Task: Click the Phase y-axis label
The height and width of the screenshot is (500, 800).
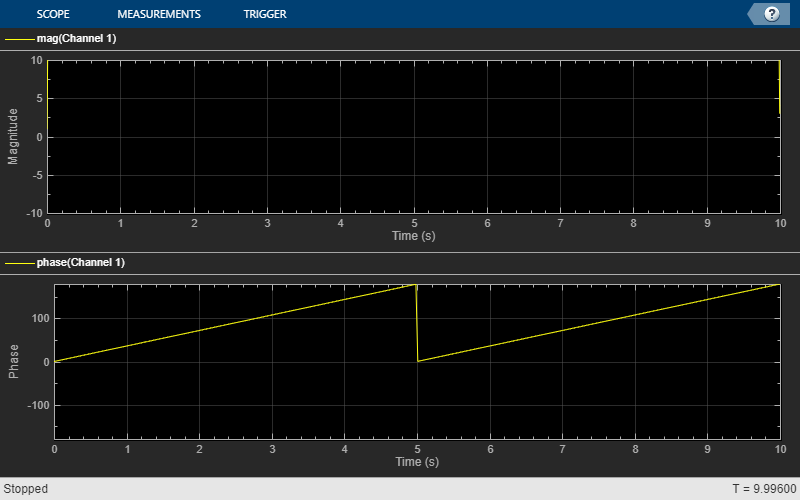Action: point(13,361)
